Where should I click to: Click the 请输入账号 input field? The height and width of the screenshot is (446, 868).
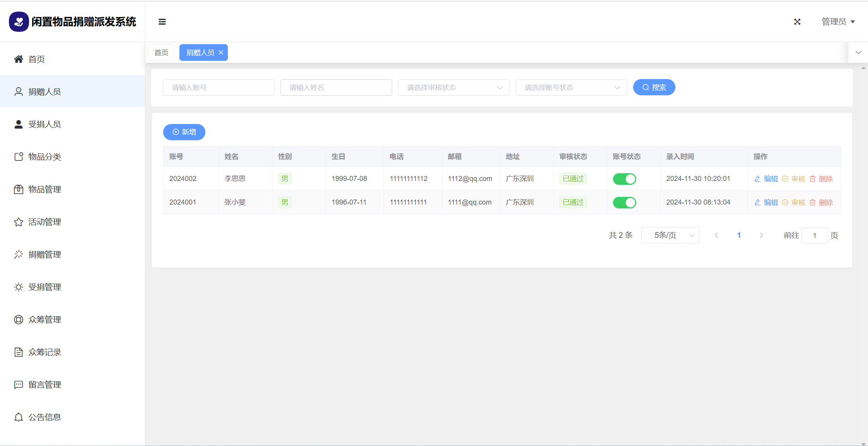pos(219,88)
